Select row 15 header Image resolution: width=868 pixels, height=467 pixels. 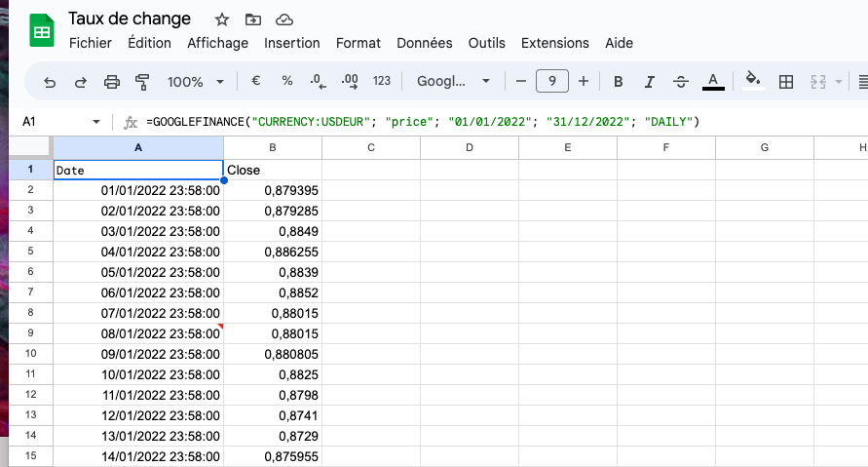tap(30, 456)
